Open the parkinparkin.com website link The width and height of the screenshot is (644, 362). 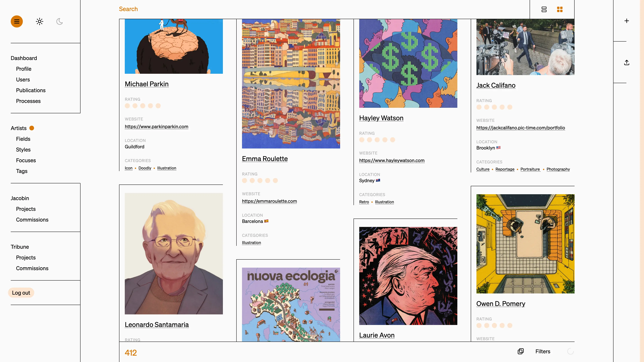coord(156,126)
